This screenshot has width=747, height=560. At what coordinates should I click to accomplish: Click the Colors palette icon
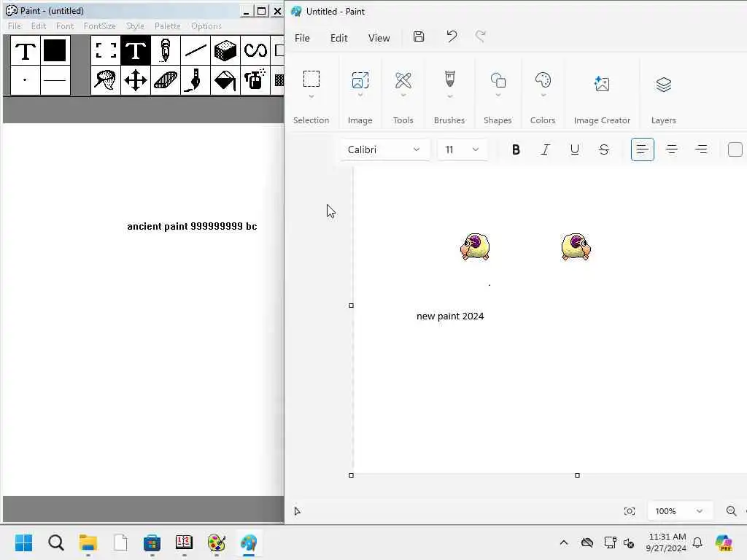[x=543, y=80]
